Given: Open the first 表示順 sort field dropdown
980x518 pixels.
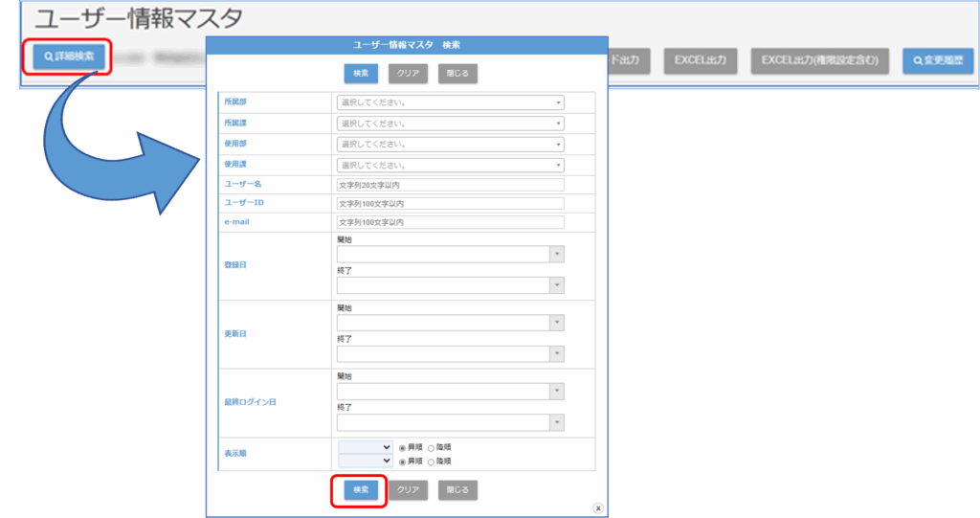Looking at the screenshot, I should pos(365,447).
